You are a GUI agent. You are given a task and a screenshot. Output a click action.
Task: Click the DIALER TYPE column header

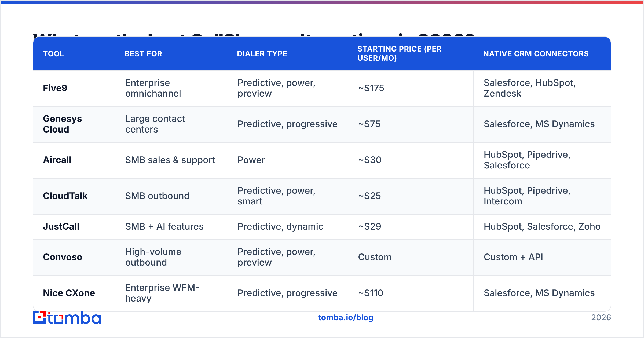(x=262, y=54)
